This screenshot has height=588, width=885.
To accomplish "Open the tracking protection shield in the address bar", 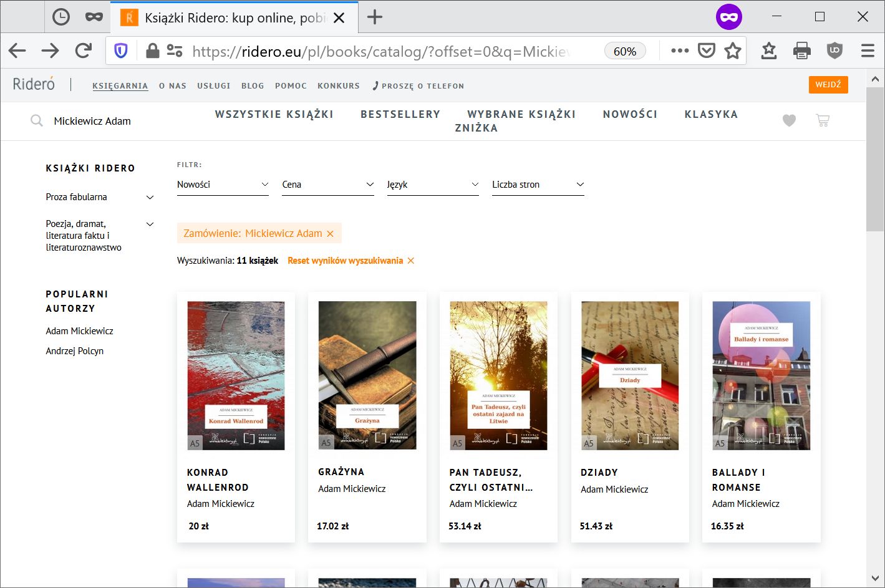I will (x=121, y=51).
